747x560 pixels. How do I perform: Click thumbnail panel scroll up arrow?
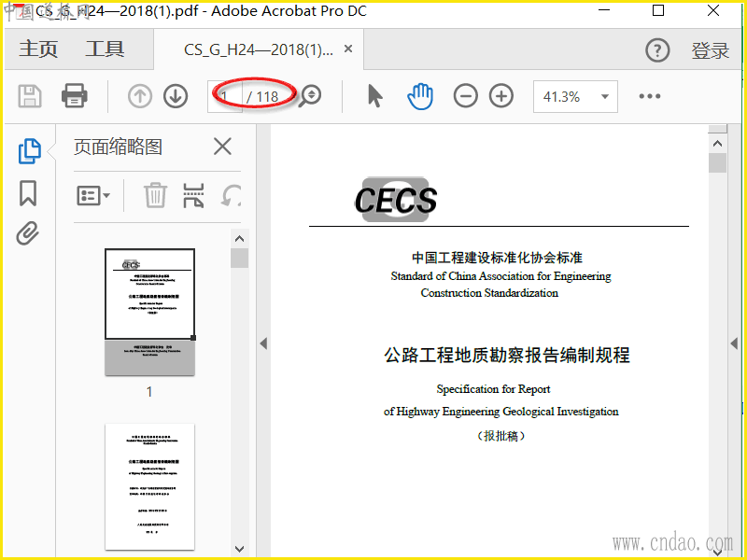(x=240, y=239)
